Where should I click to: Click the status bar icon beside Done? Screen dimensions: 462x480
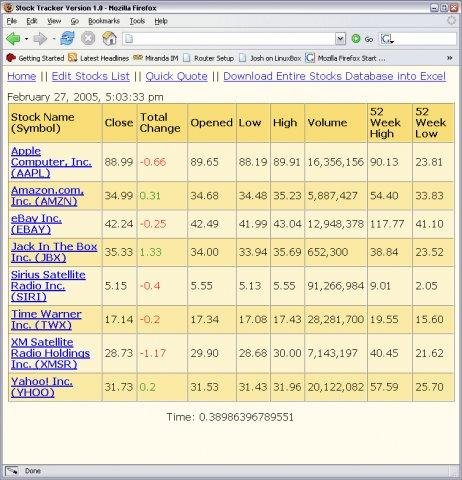12,471
